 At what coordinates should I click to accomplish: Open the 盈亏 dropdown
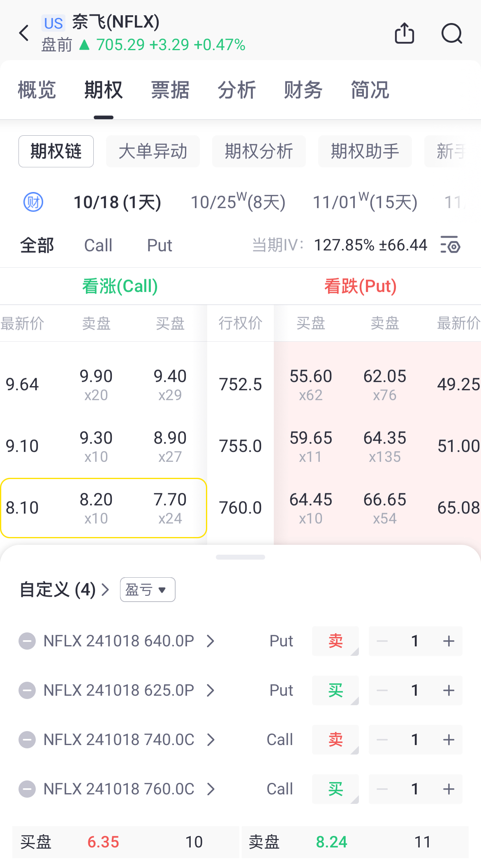tap(148, 589)
